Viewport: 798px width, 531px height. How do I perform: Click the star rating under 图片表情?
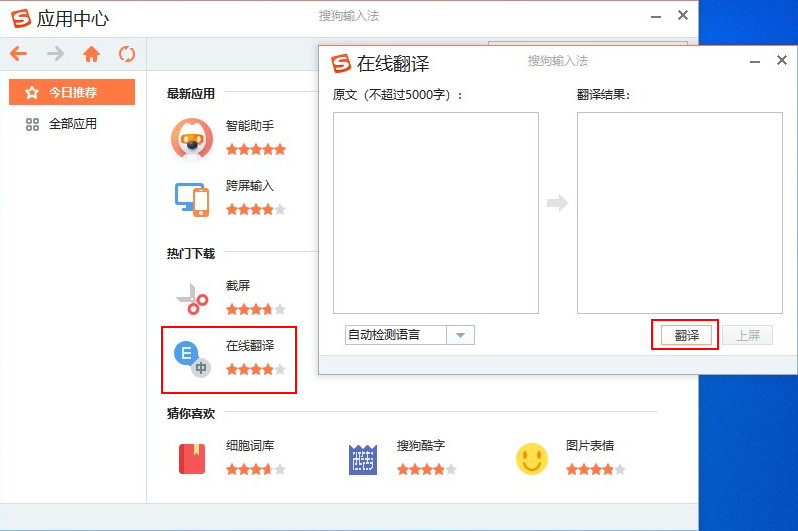click(596, 469)
